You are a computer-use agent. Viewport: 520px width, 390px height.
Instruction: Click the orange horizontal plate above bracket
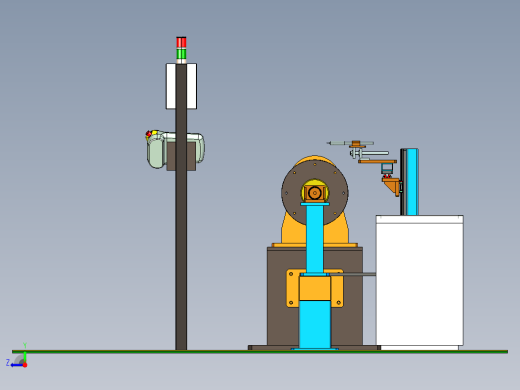coord(377,162)
